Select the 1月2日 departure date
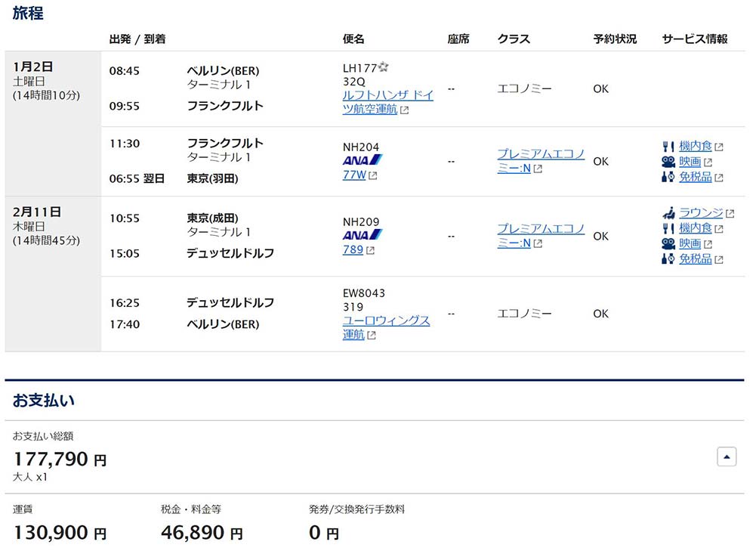The height and width of the screenshot is (551, 756). tap(33, 67)
